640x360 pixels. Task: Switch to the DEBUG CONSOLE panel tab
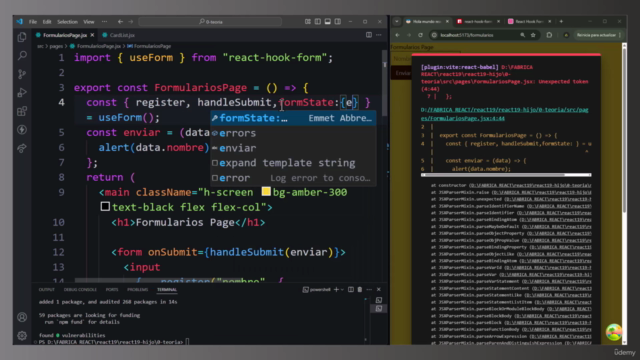pyautogui.click(x=80, y=289)
